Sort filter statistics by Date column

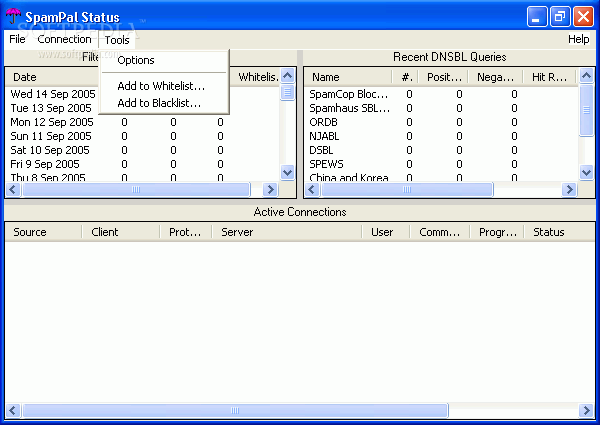52,77
